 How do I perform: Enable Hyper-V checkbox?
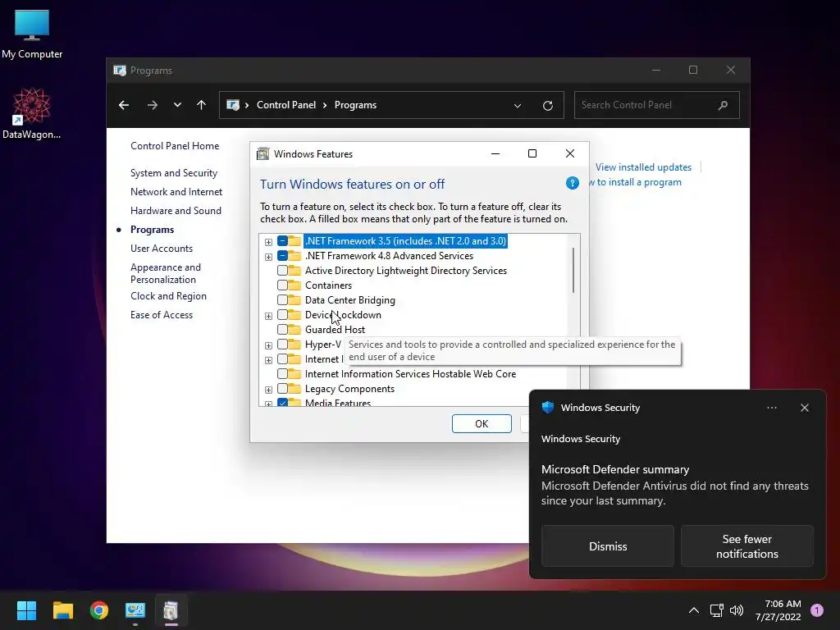click(282, 344)
